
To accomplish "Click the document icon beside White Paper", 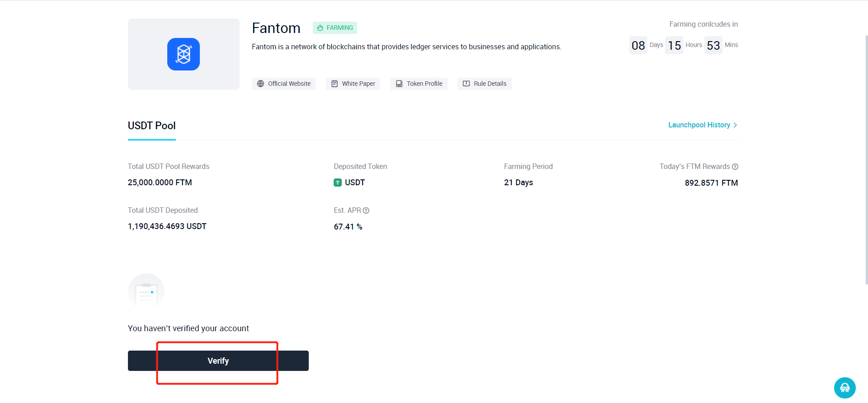I will (335, 84).
